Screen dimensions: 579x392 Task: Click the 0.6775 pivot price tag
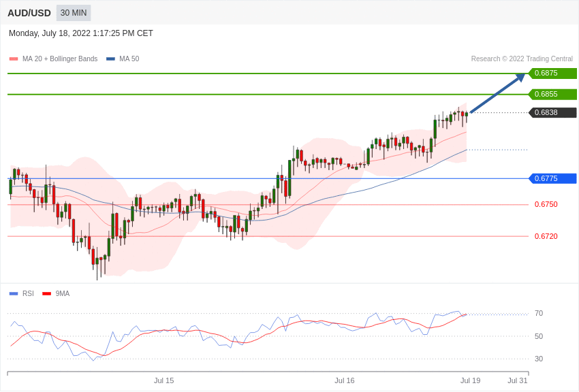552,178
